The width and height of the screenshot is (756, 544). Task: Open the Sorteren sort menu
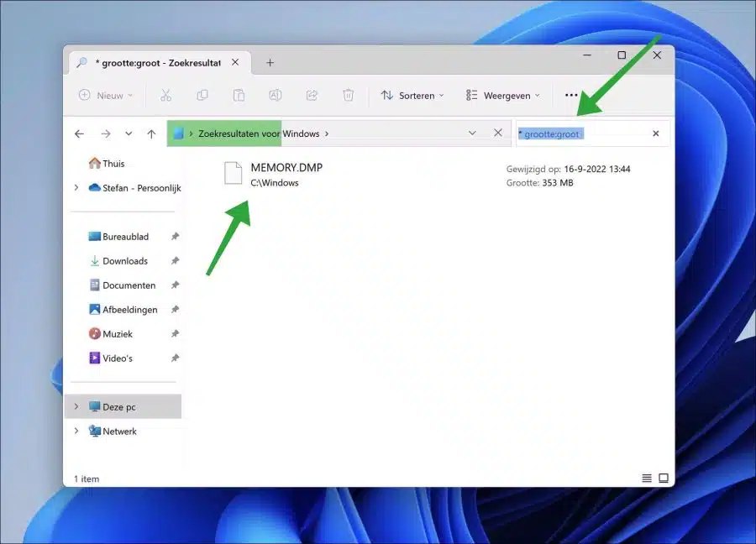[412, 96]
